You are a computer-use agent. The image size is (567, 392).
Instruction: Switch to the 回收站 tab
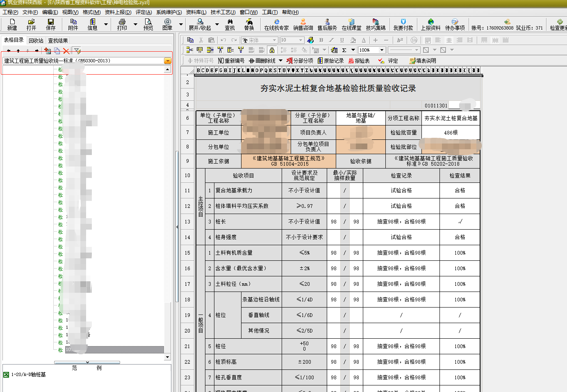point(36,41)
